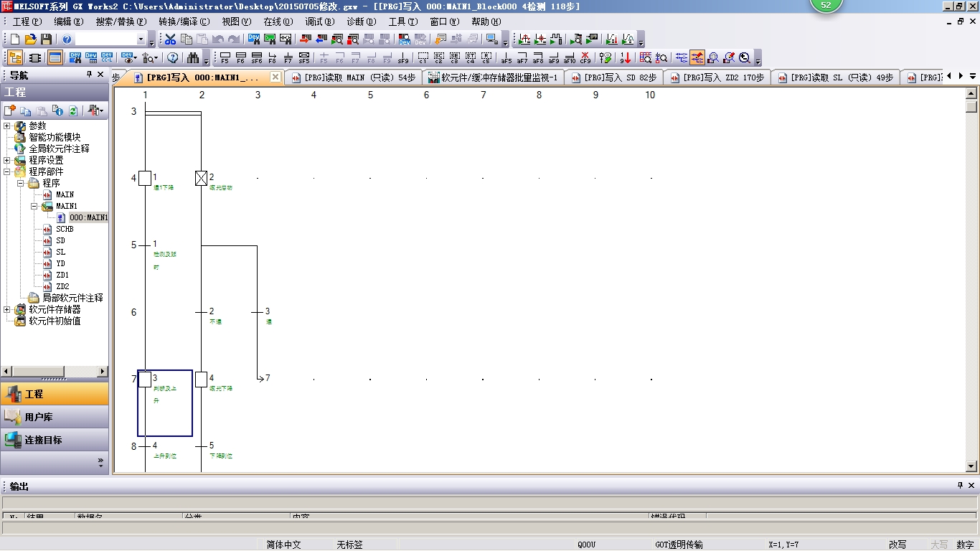This screenshot has width=980, height=551.
Task: Click the project tree horizontal scrollbar right arrow
Action: (x=103, y=371)
